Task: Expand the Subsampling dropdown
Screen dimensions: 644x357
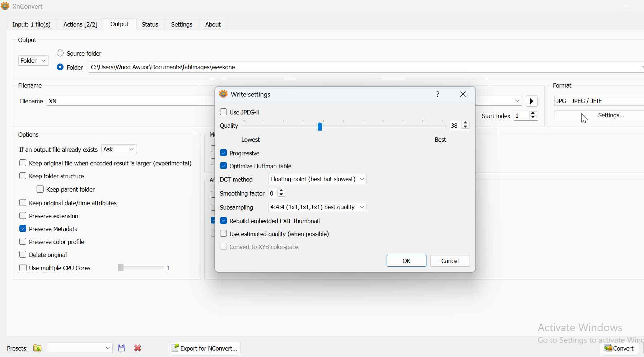Action: tap(318, 207)
